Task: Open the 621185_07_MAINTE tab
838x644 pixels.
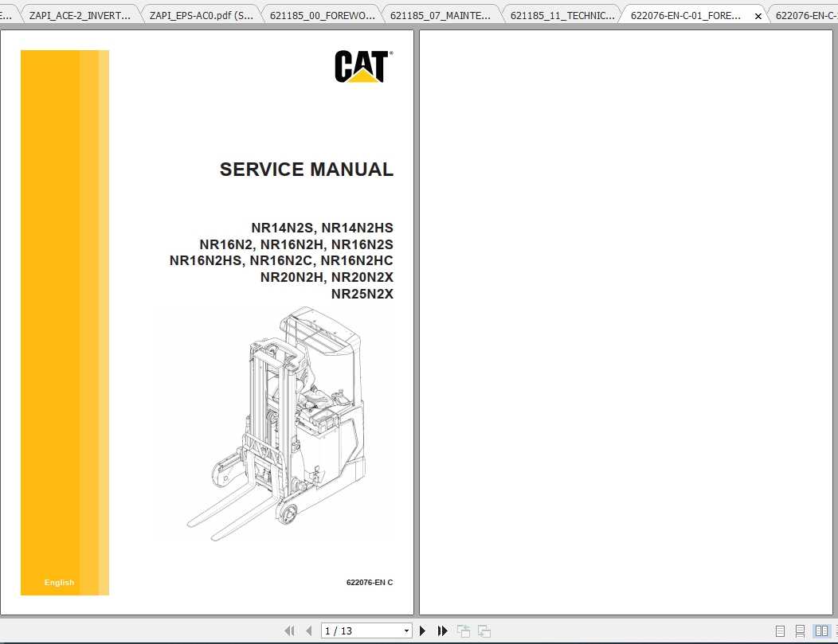Action: [x=442, y=14]
